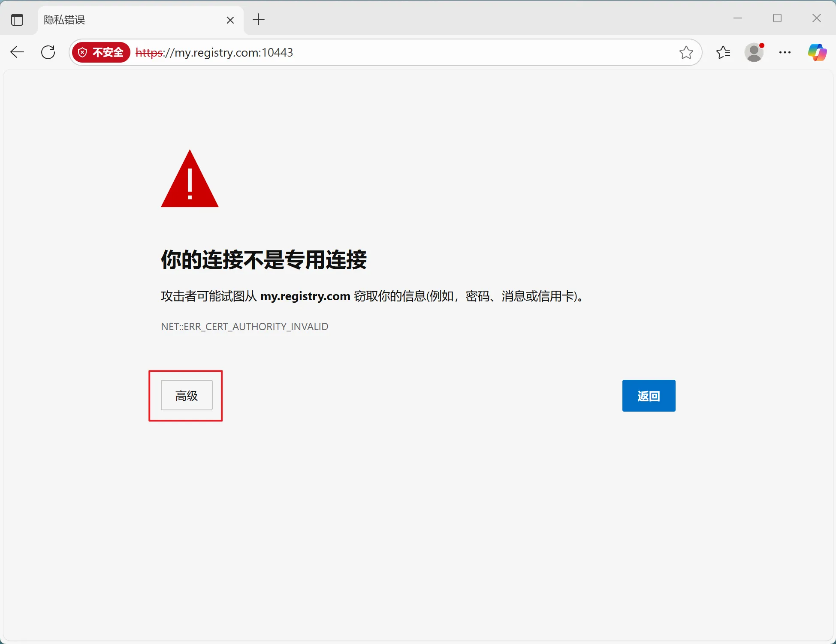
Task: Open the user profile avatar
Action: click(754, 52)
